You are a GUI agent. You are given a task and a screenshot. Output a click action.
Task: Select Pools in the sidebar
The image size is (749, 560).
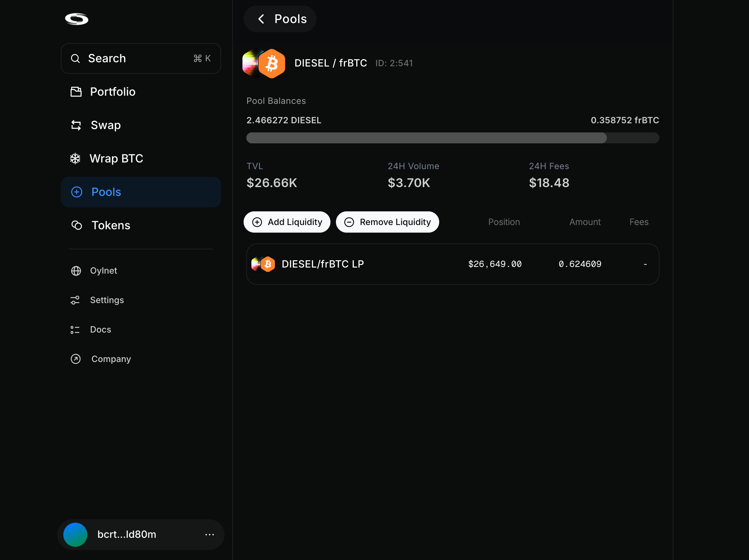(141, 192)
